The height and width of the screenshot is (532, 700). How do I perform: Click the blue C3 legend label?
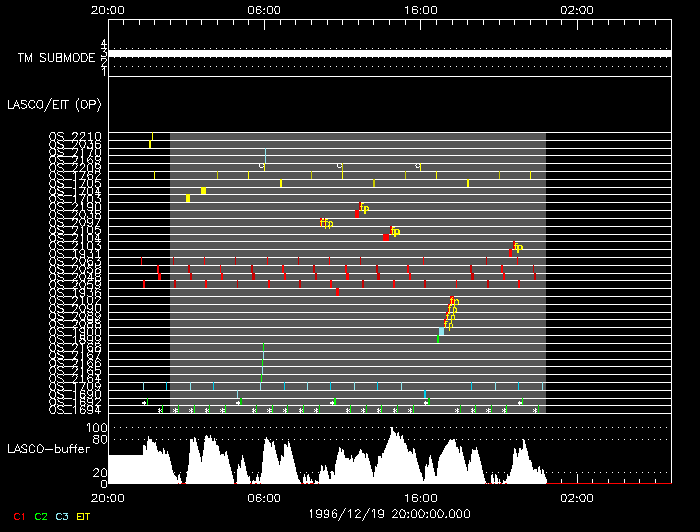(63, 516)
